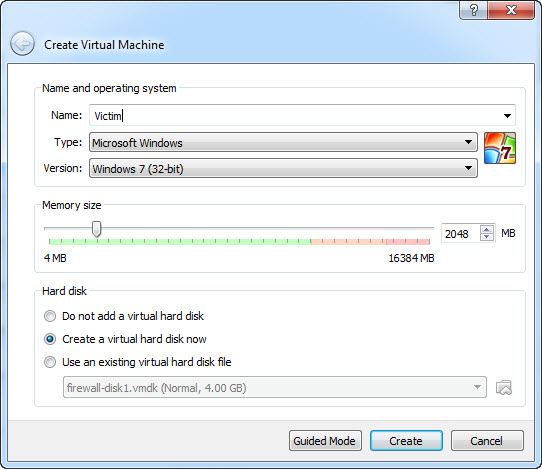Click the Create button

pos(406,441)
